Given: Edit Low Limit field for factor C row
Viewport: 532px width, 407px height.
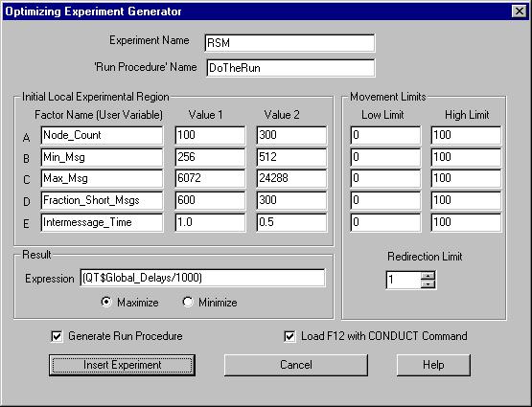Looking at the screenshot, I should click(x=385, y=178).
